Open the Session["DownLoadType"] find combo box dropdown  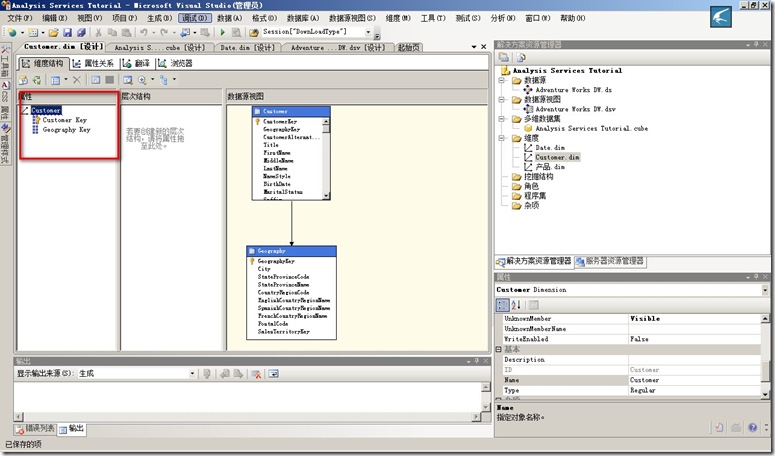pyautogui.click(x=368, y=32)
